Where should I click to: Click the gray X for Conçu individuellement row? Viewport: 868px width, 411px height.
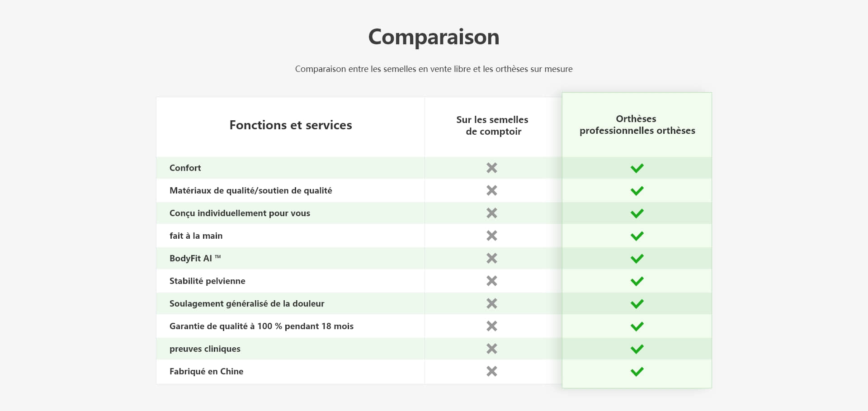[492, 213]
